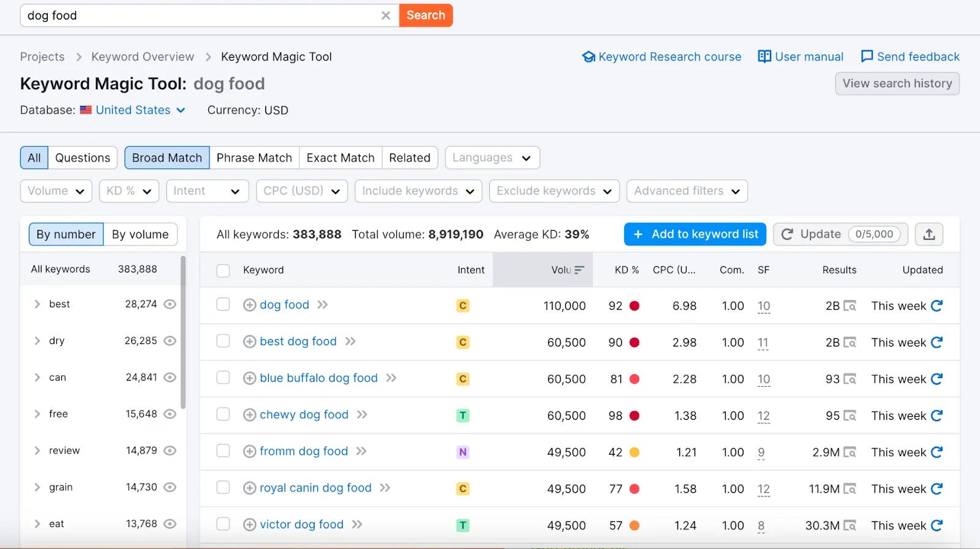This screenshot has height=549, width=980.
Task: View SERP icon in dog food row
Action: [850, 305]
